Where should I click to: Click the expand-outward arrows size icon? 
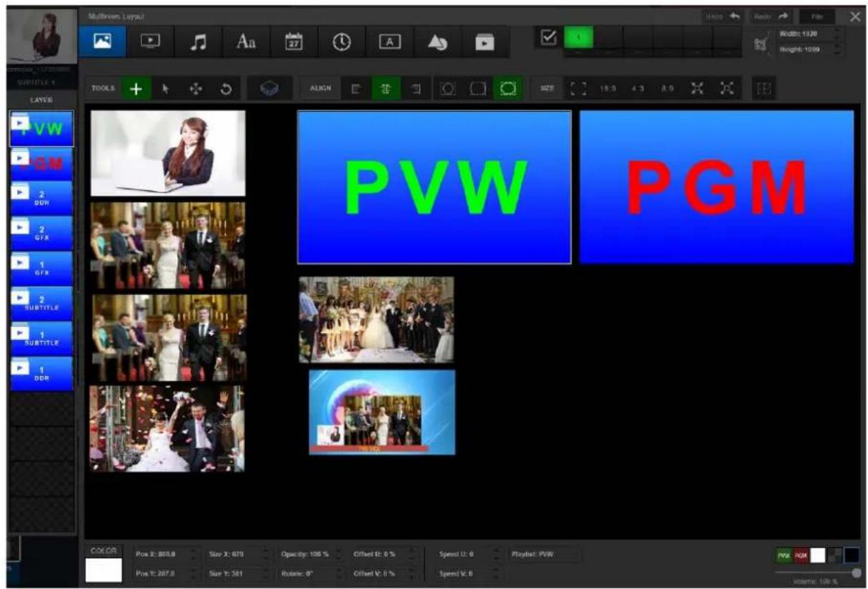[x=697, y=90]
